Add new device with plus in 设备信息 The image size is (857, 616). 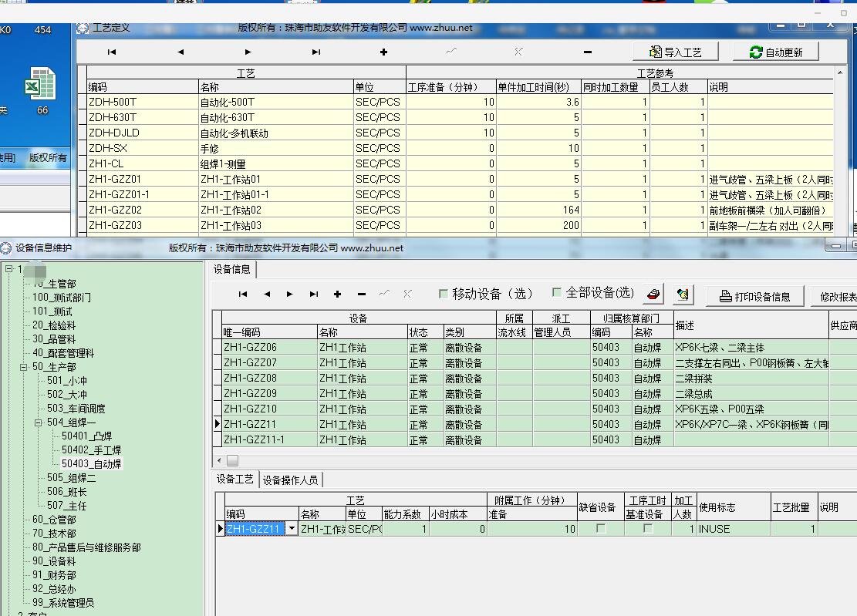337,295
